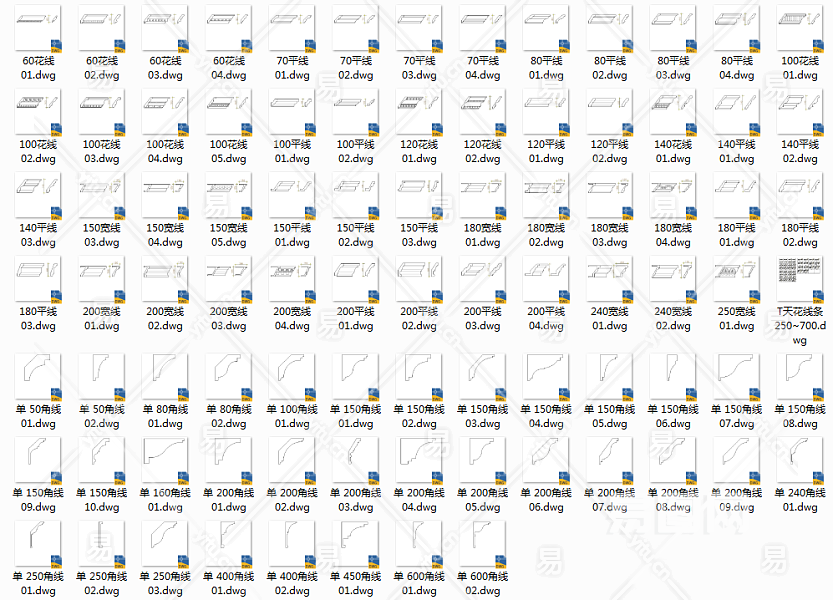Select the 150宽线 03.dwg file icon

coord(102,196)
